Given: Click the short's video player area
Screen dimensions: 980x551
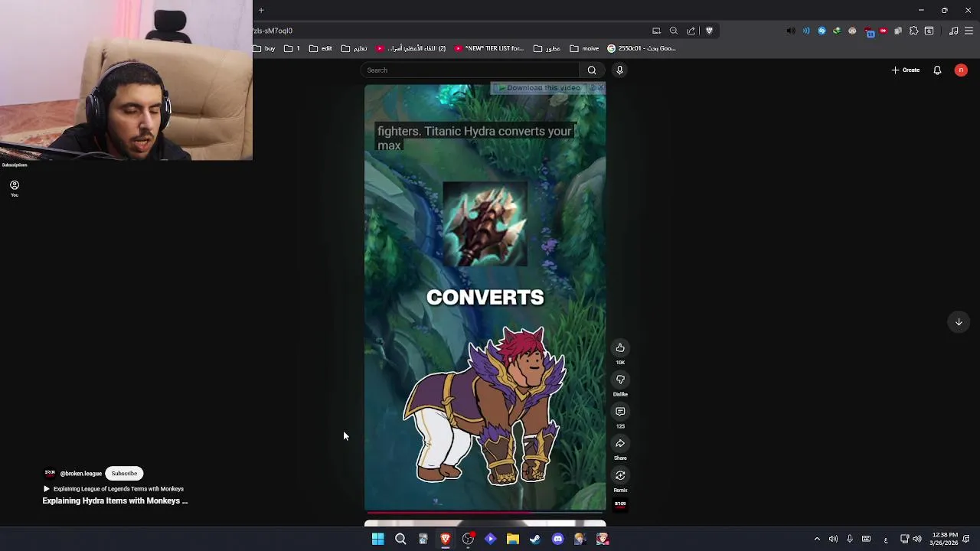Looking at the screenshot, I should (x=485, y=297).
